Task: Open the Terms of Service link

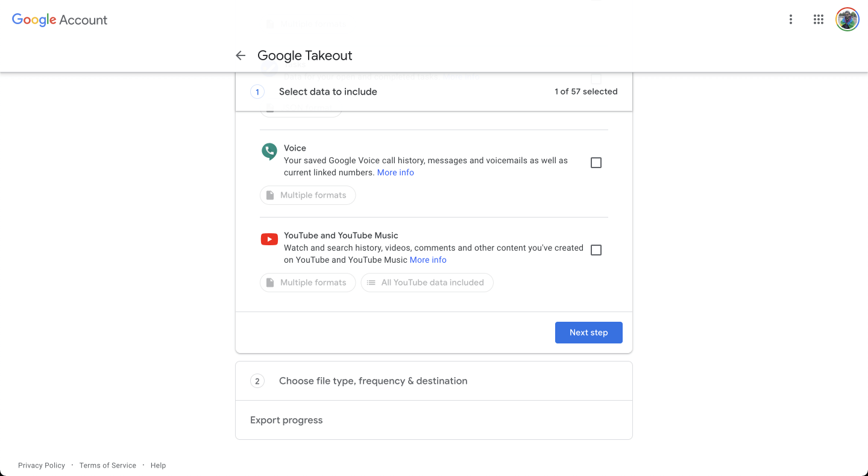Action: 107,465
